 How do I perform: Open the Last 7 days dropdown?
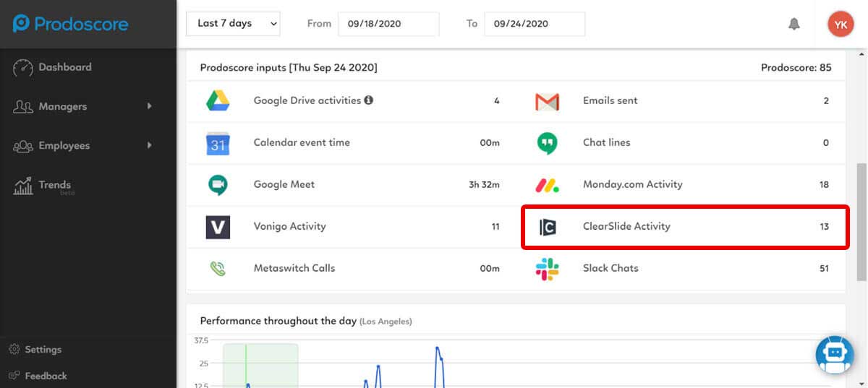pos(233,23)
